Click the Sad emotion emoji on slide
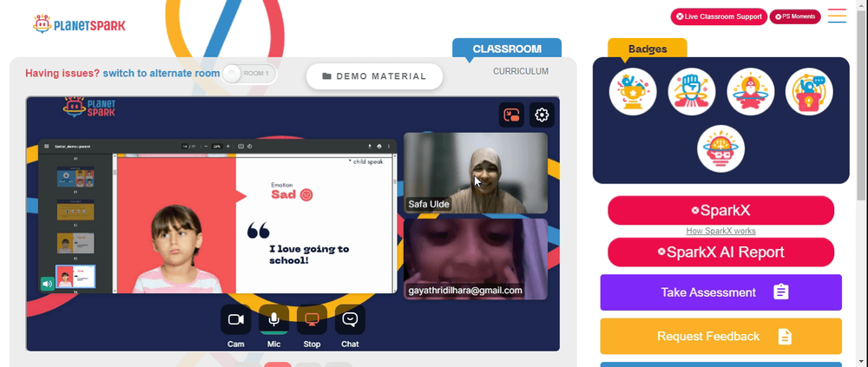 (306, 194)
